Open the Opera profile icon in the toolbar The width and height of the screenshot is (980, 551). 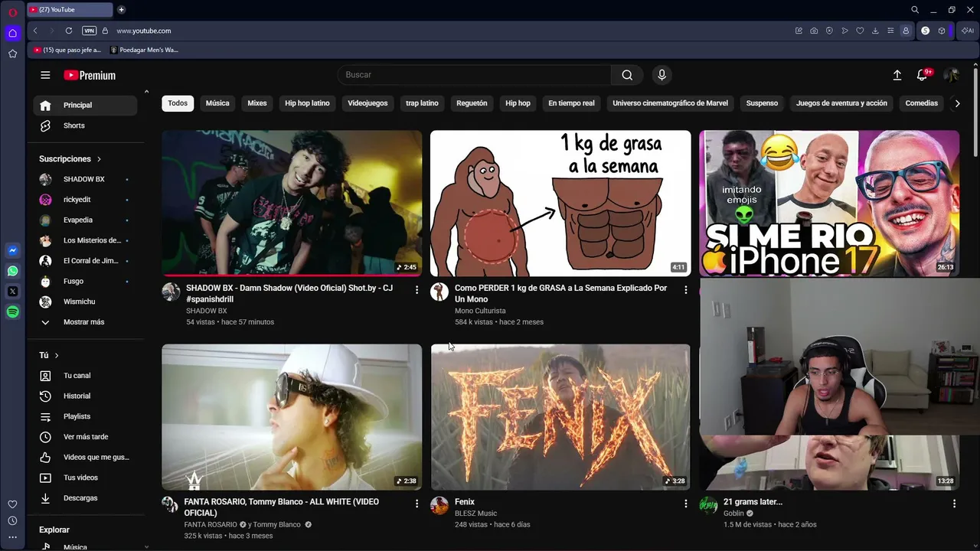coord(906,31)
